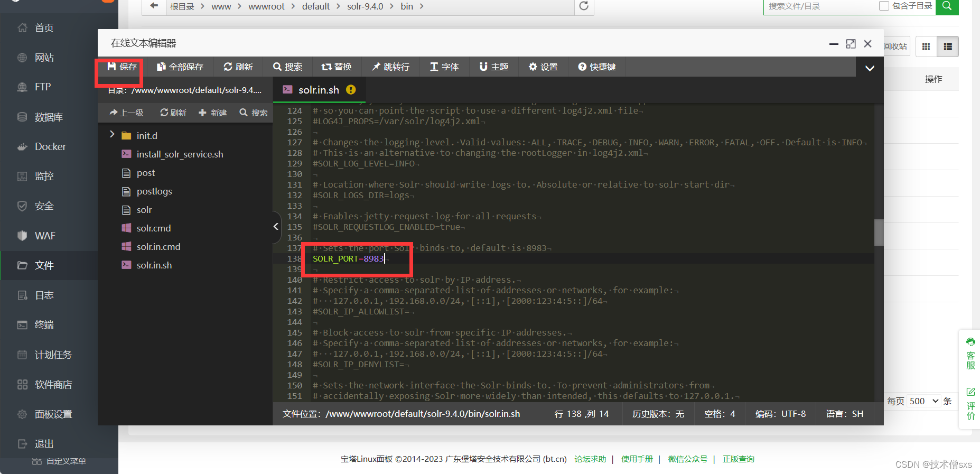980x474 pixels.
Task: Open Shortcuts help in editor toolbar
Action: coord(597,67)
